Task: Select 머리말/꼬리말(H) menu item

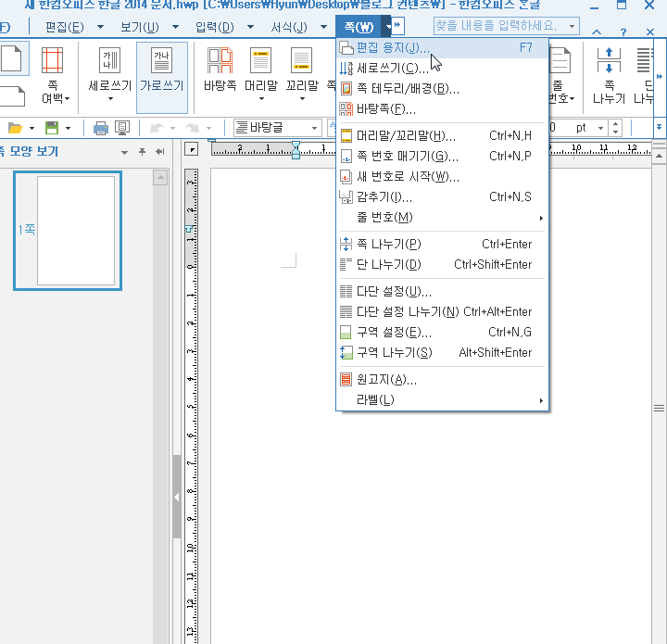Action: (x=442, y=135)
